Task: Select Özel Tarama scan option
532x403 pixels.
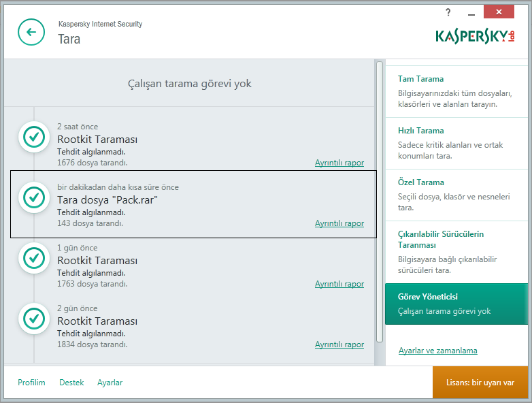Action: 456,195
